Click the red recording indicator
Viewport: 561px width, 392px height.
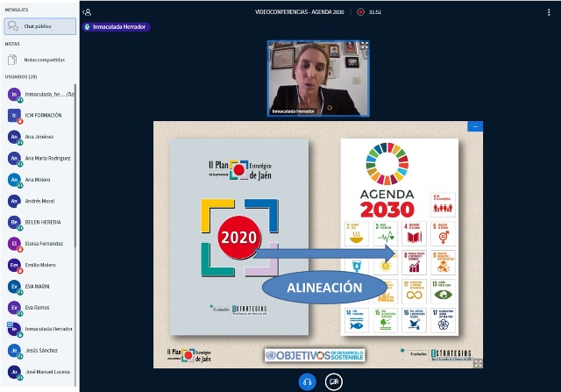360,12
